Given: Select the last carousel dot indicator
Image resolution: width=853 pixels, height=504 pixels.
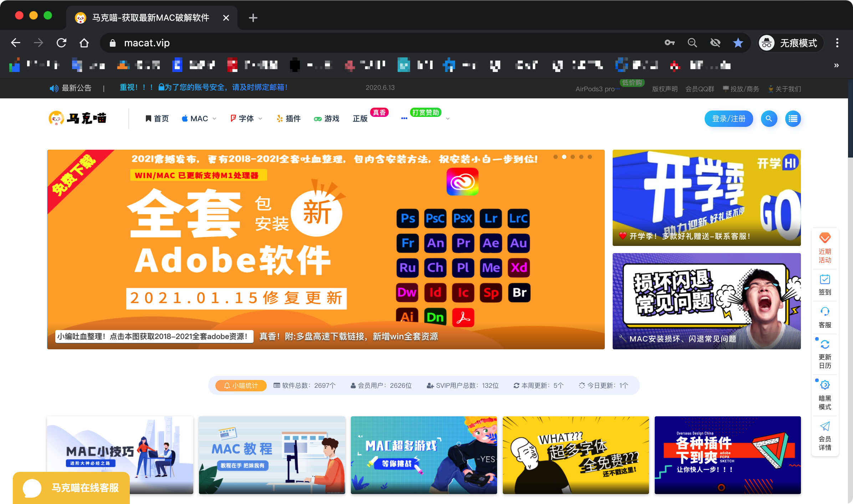Looking at the screenshot, I should pos(590,157).
